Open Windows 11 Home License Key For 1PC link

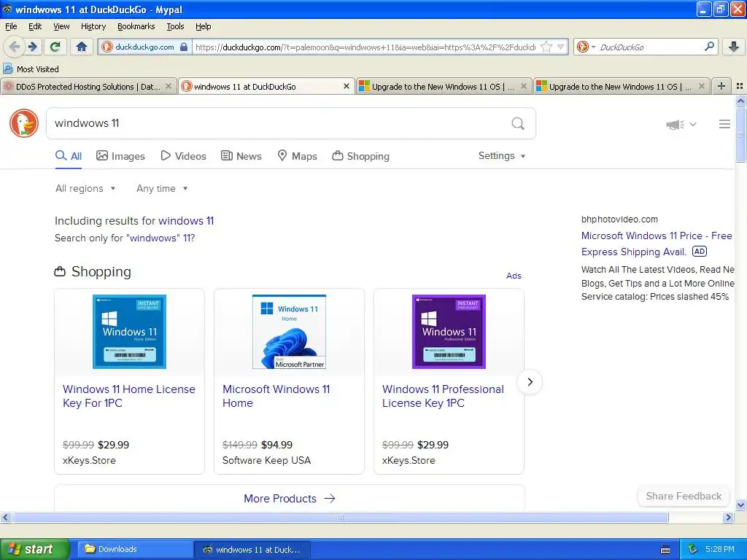tap(129, 396)
